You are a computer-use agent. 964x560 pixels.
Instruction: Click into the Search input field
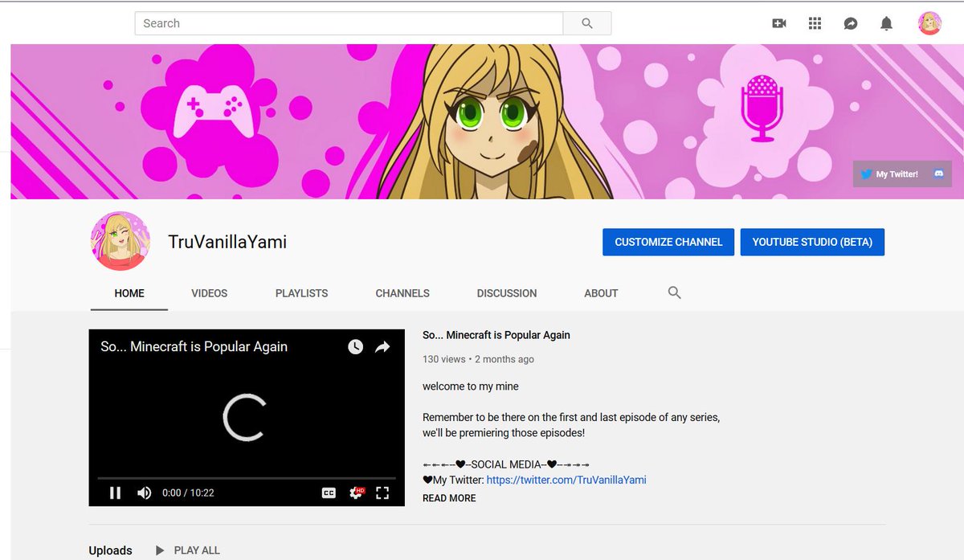[x=349, y=23]
